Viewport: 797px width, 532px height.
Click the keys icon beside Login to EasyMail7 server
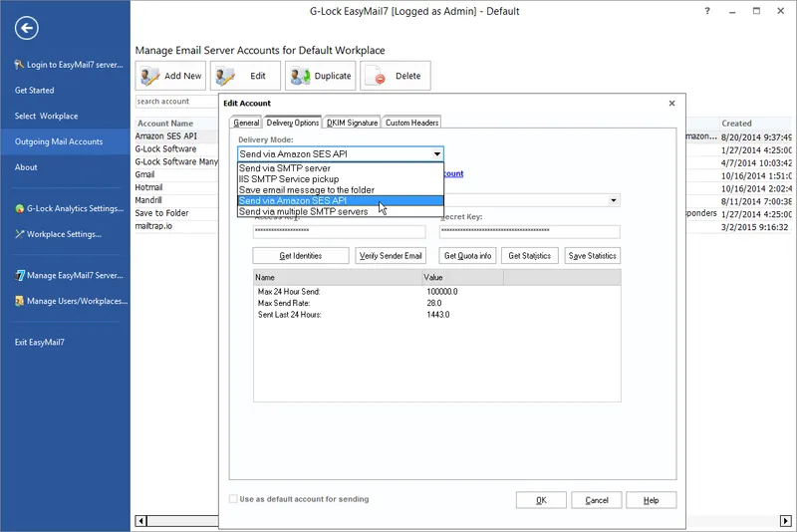click(19, 65)
